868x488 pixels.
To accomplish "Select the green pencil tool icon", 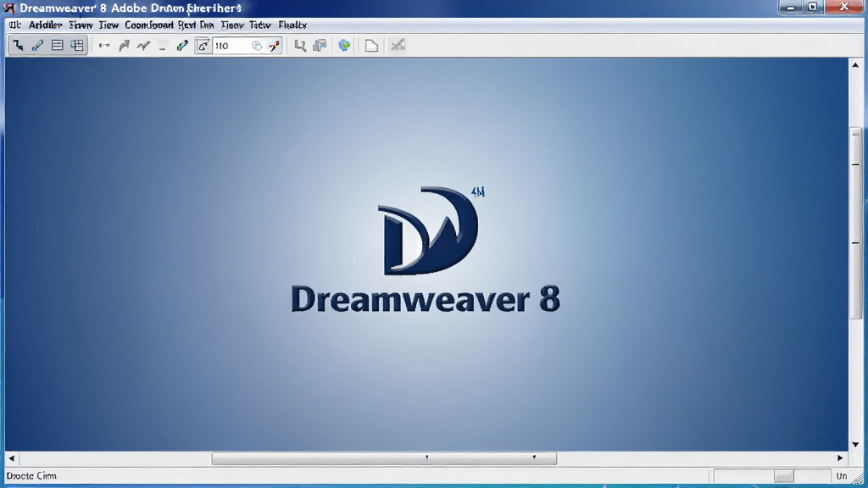I will pos(182,46).
